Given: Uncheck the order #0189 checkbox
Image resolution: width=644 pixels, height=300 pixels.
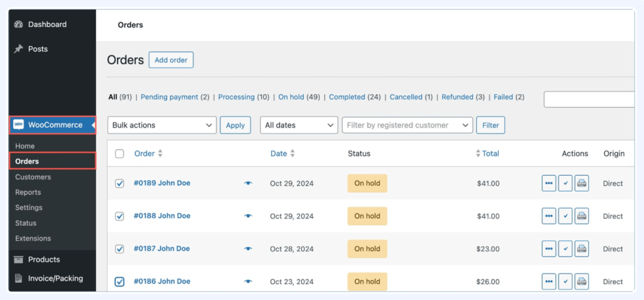Looking at the screenshot, I should click(x=120, y=184).
